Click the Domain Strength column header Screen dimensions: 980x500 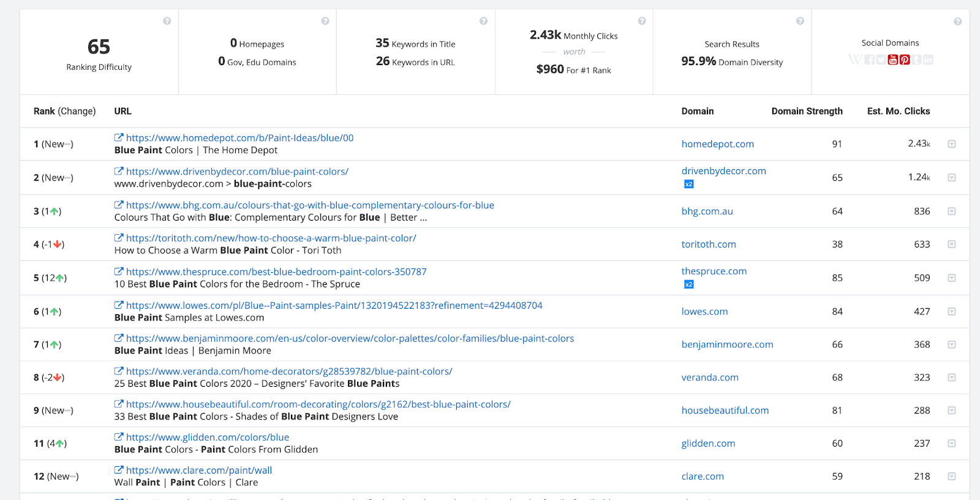coord(807,111)
